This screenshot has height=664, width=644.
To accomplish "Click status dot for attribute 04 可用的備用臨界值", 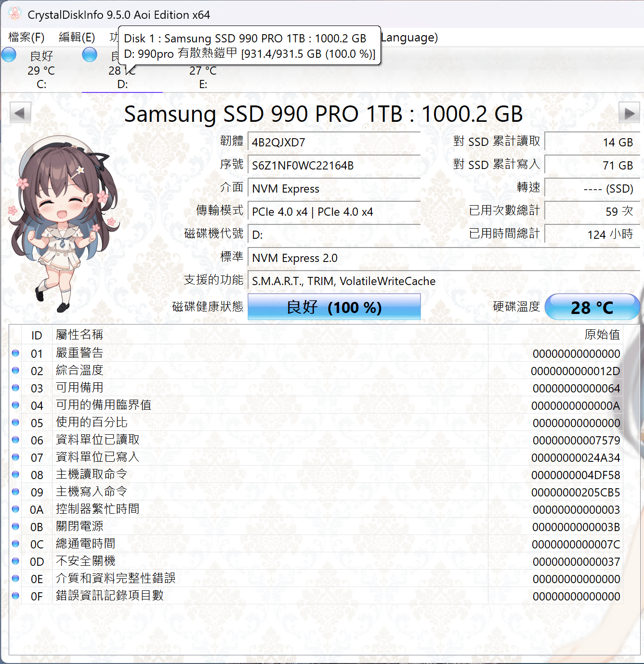I will click(x=15, y=405).
